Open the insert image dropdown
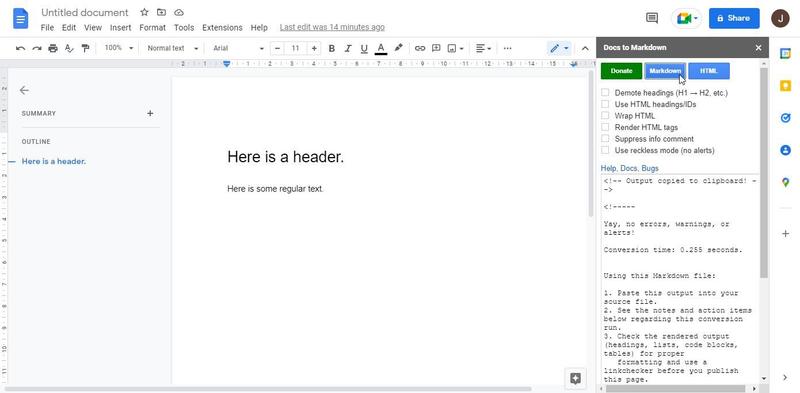 [456, 48]
